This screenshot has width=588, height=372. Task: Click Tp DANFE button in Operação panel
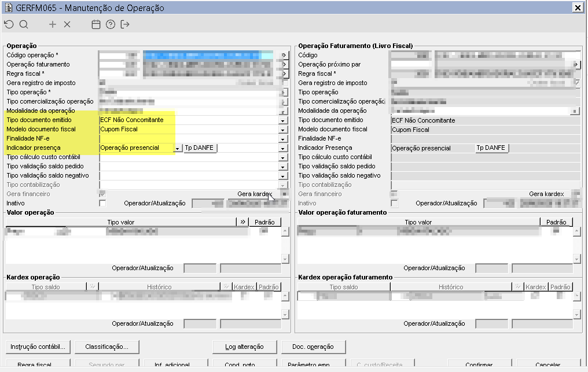pos(200,148)
